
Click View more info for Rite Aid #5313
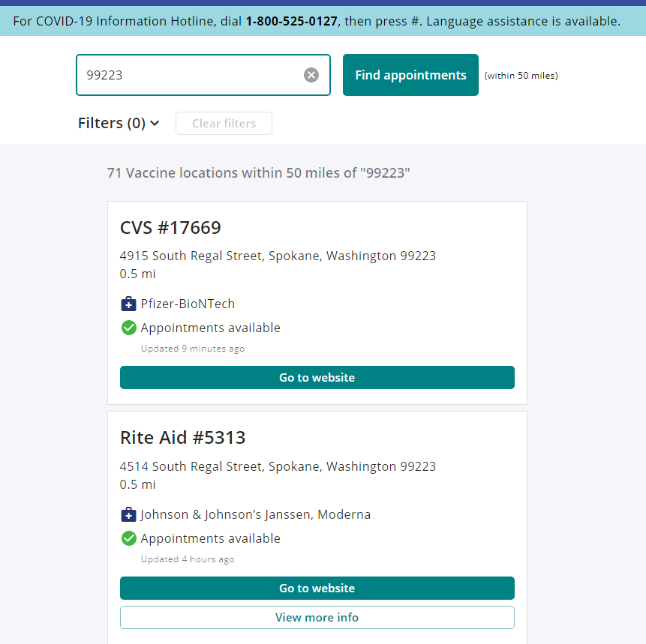[317, 617]
